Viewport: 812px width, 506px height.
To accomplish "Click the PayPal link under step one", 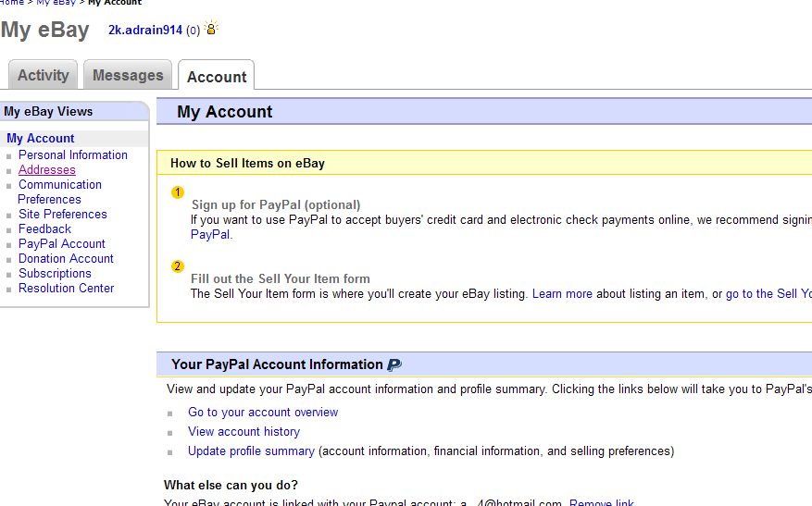I will [211, 234].
